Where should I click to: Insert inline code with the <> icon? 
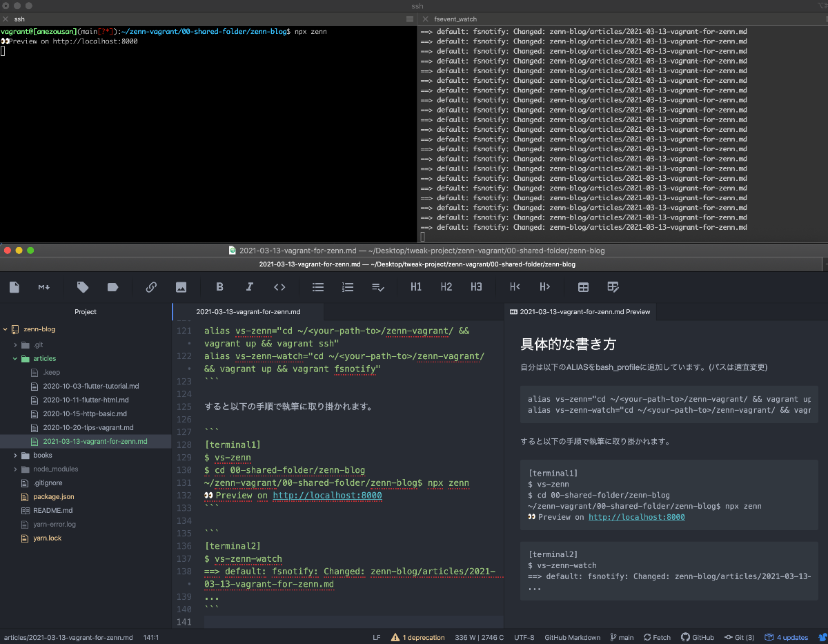coord(279,287)
